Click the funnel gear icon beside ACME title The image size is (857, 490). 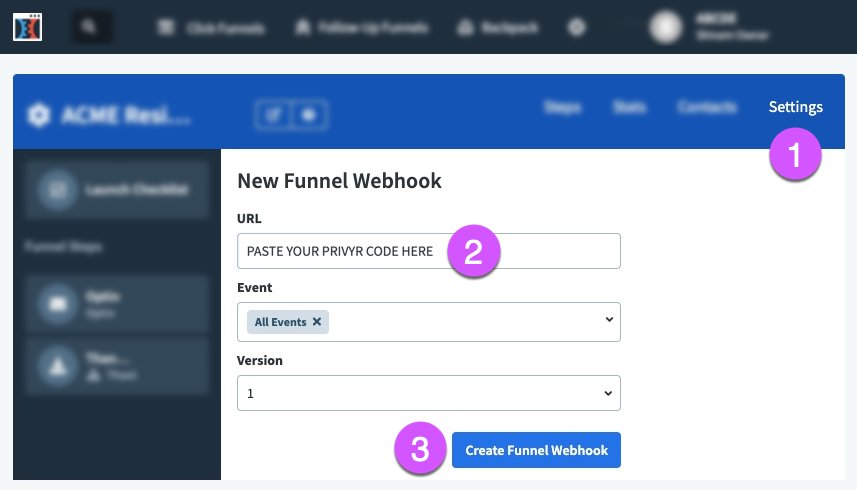(39, 115)
